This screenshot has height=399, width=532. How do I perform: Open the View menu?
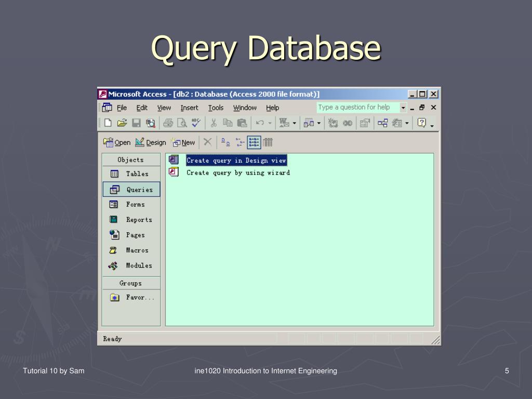point(164,108)
